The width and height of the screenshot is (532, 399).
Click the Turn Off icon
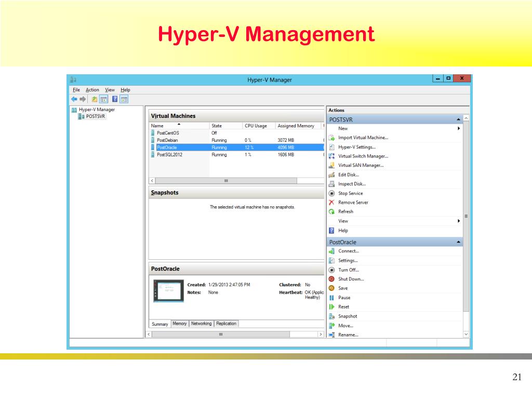pos(332,270)
